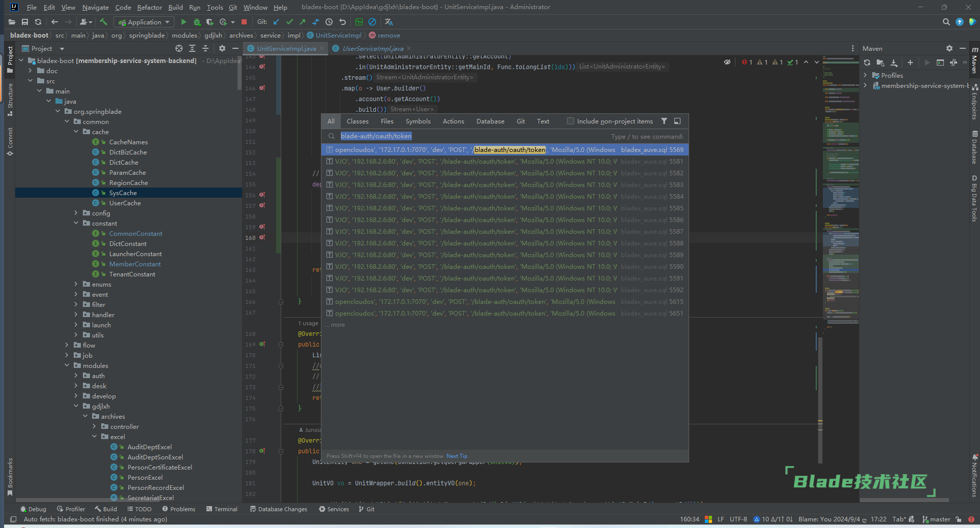Collapse the cache folder node

[76, 132]
